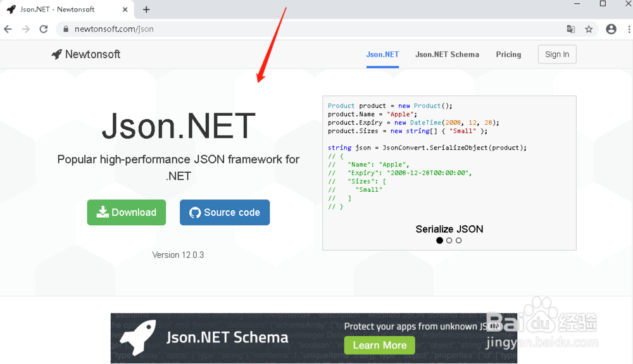This screenshot has width=633, height=364.
Task: Reload the page with the refresh icon
Action: coord(44,29)
